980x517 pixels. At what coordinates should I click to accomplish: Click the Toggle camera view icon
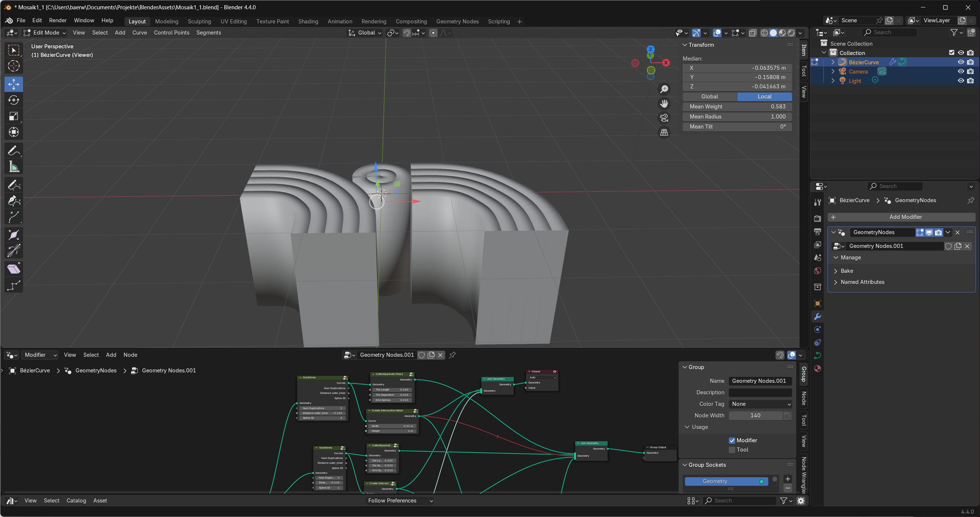coord(664,118)
